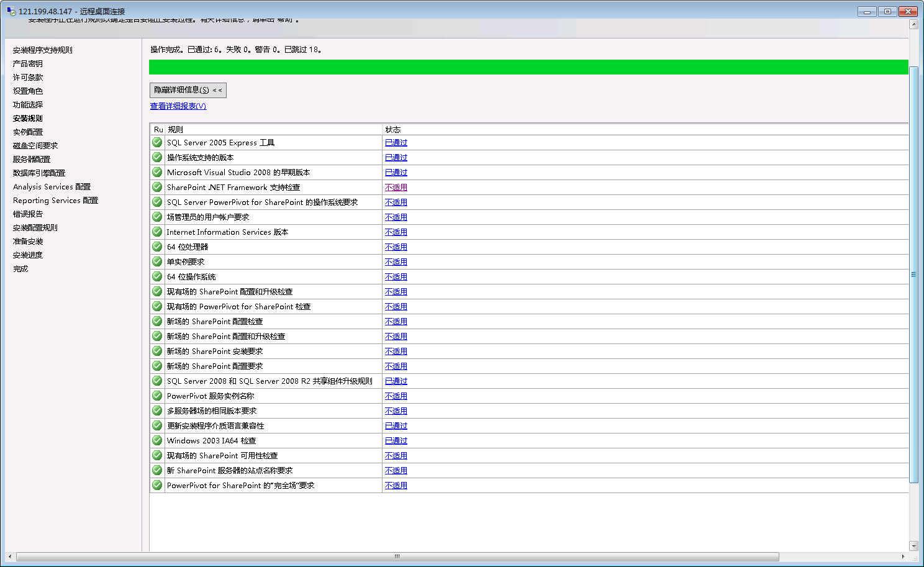
Task: Open the Analysis Services 配置 step
Action: [x=52, y=187]
